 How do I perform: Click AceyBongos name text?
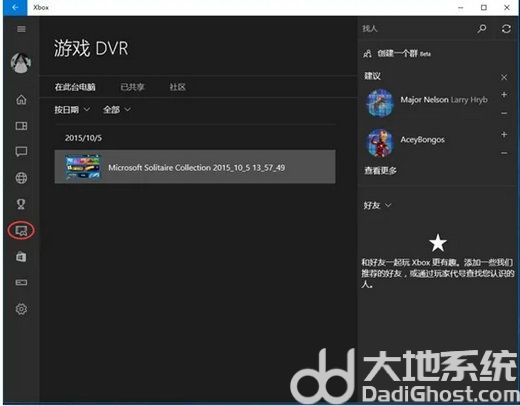(422, 140)
